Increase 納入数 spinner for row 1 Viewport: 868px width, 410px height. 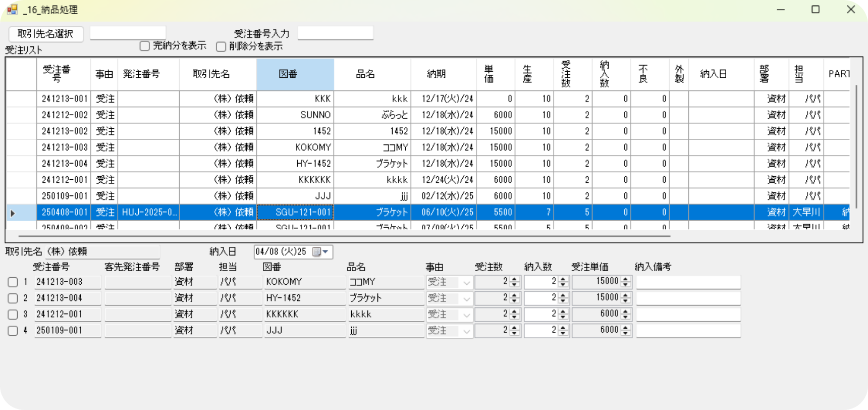pyautogui.click(x=564, y=279)
